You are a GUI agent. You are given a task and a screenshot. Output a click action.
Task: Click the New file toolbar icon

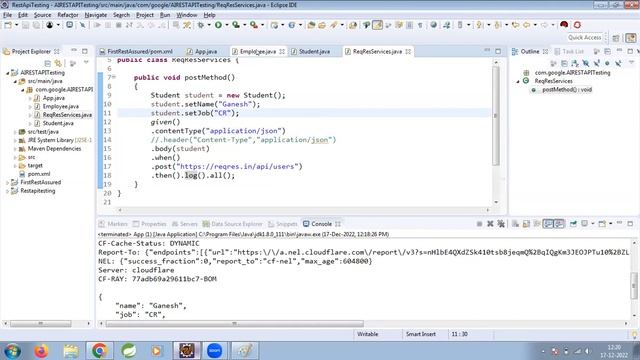(x=8, y=25)
